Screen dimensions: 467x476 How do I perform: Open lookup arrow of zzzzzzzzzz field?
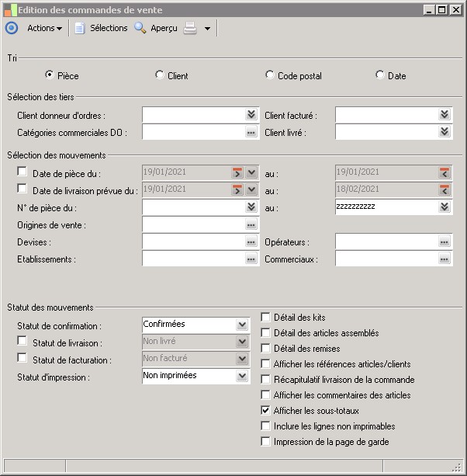(445, 207)
